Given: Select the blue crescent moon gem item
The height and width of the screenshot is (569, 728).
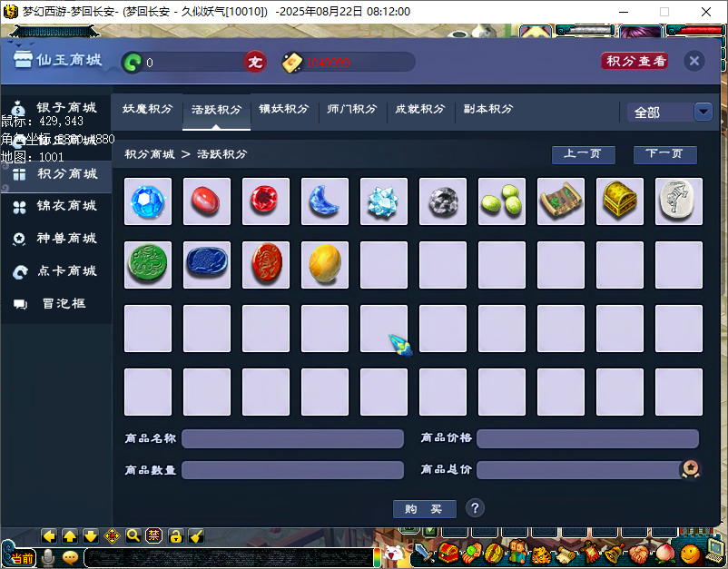Looking at the screenshot, I should point(325,201).
